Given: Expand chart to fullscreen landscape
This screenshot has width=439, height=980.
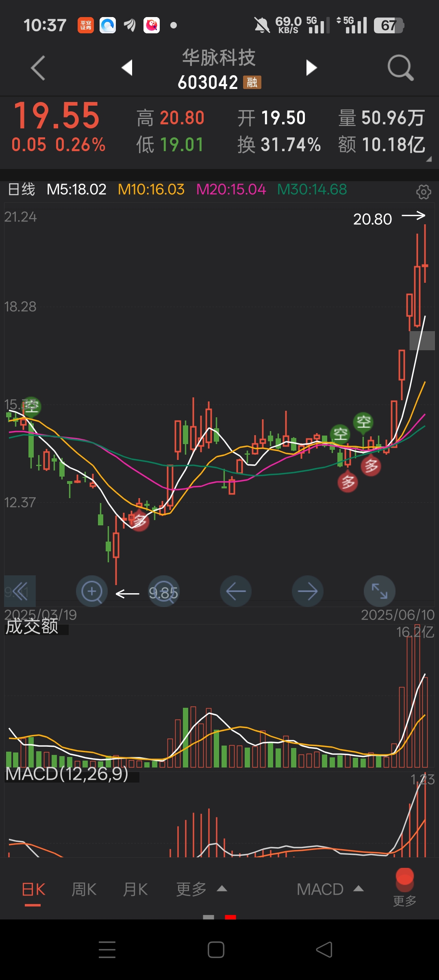Looking at the screenshot, I should tap(380, 591).
